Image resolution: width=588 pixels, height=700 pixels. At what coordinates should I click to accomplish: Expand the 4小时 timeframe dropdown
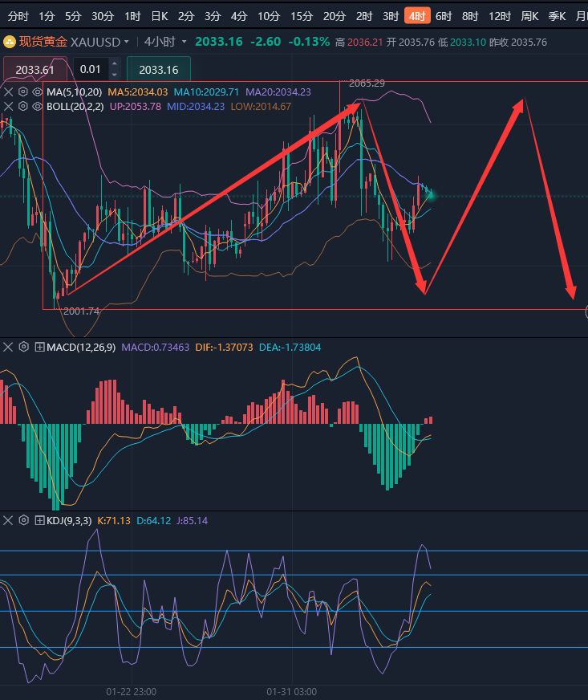pos(185,42)
